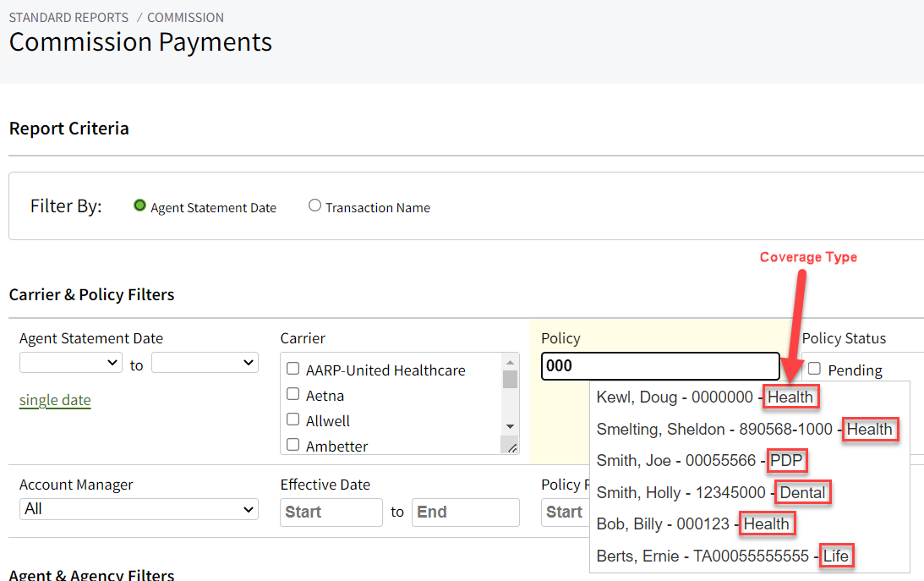Select the Agent Statement Date radio button
Screen dimensions: 924x581
[139, 205]
